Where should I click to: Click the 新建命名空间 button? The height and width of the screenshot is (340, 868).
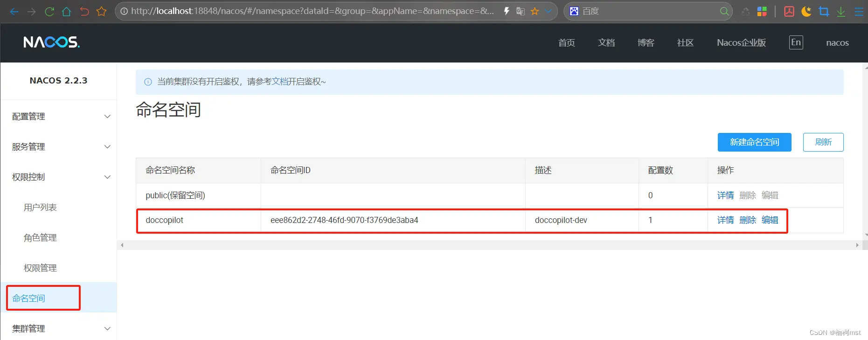coord(754,142)
